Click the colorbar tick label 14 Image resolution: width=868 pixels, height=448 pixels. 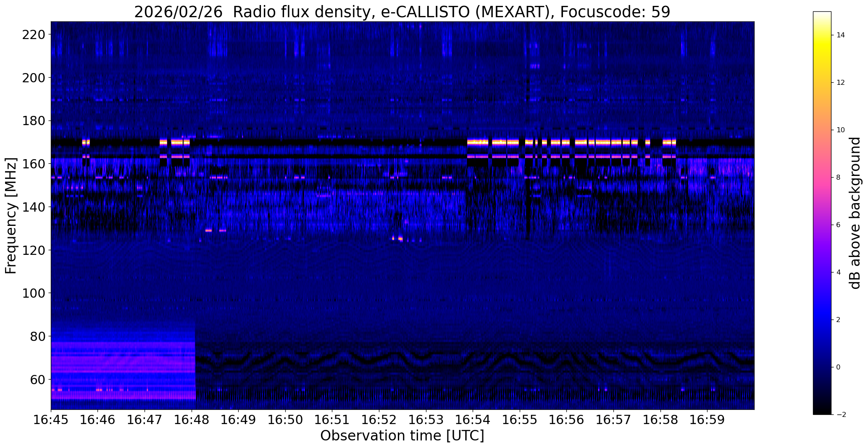pyautogui.click(x=841, y=35)
